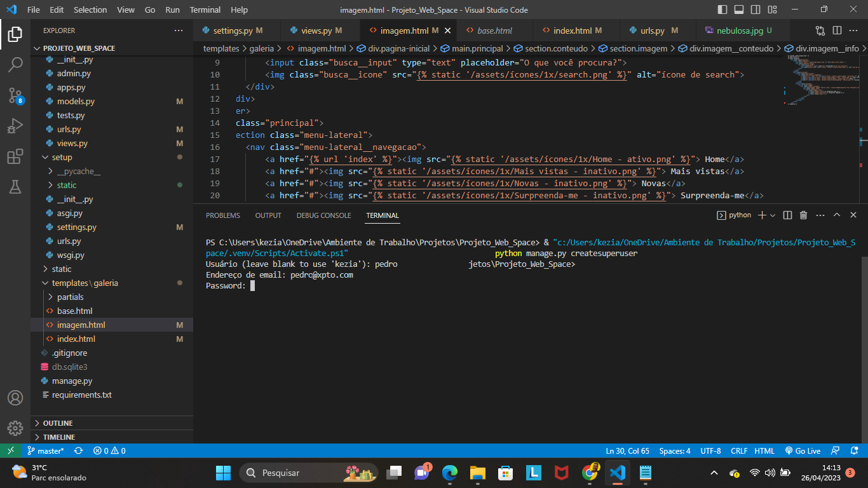Switch to DEBUG CONSOLE panel tab
This screenshot has width=868, height=488.
(x=323, y=215)
